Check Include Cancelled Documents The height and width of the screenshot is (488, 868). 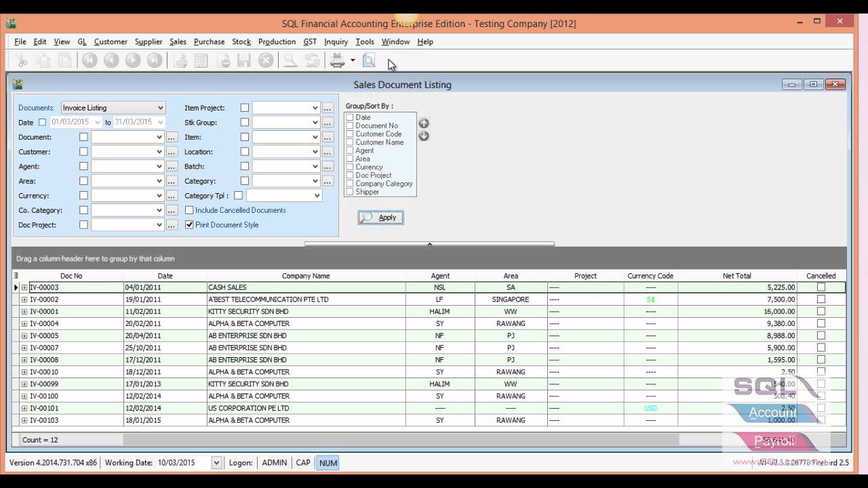[189, 210]
